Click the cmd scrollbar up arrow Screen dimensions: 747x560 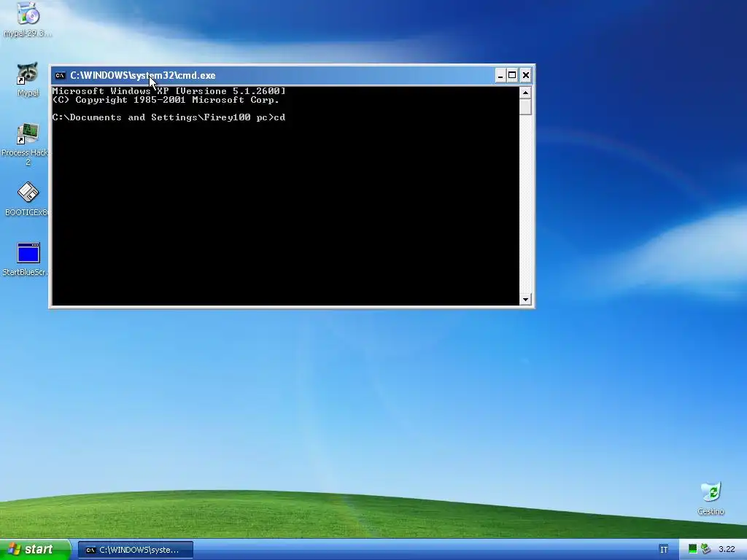525,93
